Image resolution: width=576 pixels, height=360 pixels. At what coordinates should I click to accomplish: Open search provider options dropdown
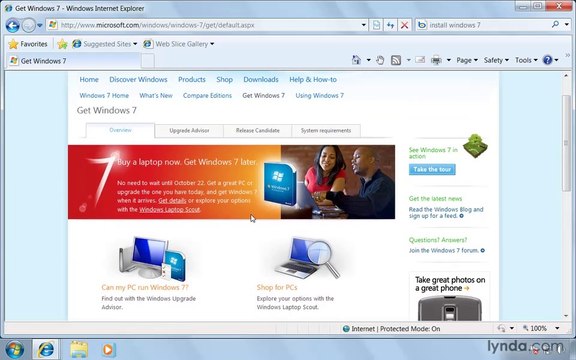tap(566, 25)
